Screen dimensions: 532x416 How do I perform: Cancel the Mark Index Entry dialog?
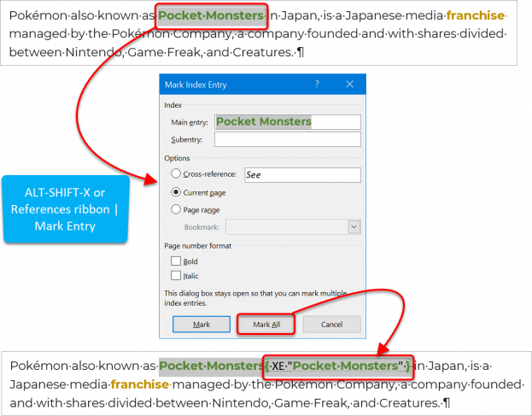pyautogui.click(x=332, y=325)
